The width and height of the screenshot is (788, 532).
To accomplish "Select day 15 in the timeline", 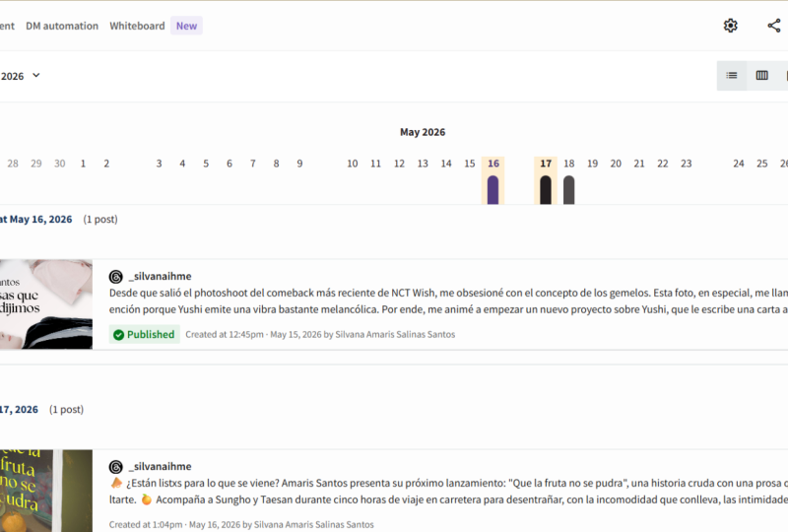I will point(470,164).
